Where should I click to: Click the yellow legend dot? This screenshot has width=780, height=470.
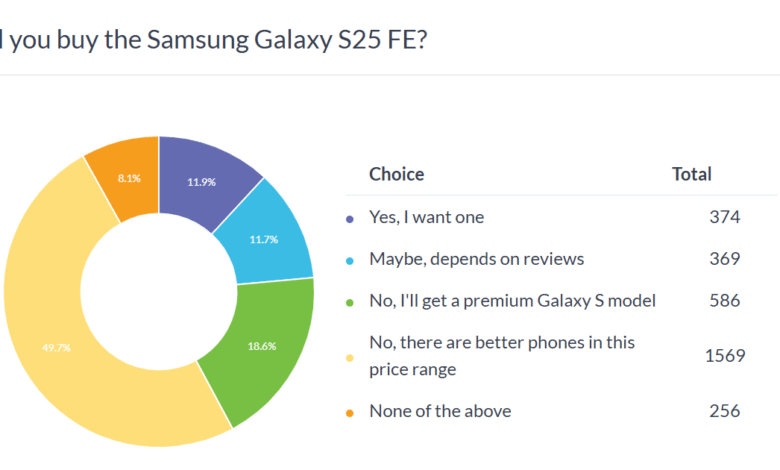(x=349, y=356)
